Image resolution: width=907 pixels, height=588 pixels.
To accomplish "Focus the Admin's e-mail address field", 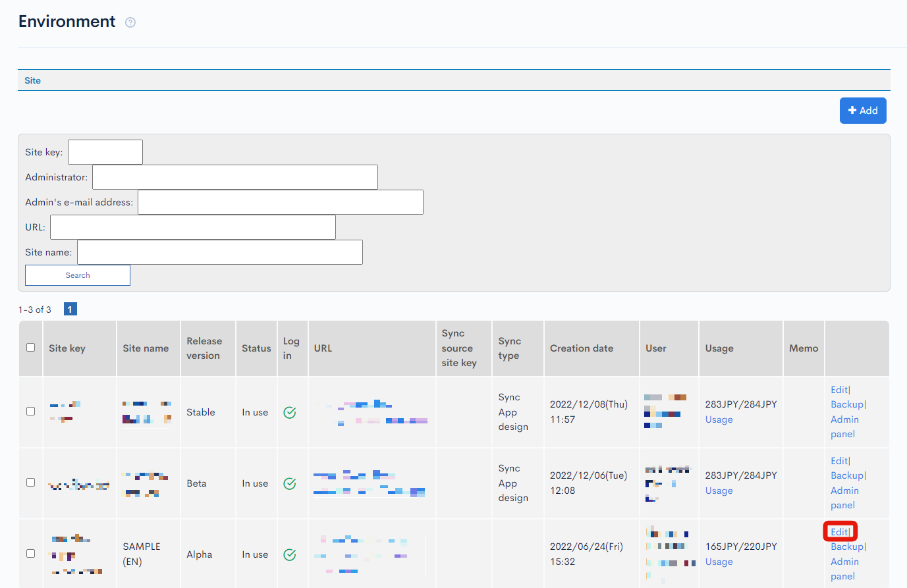I will [281, 202].
